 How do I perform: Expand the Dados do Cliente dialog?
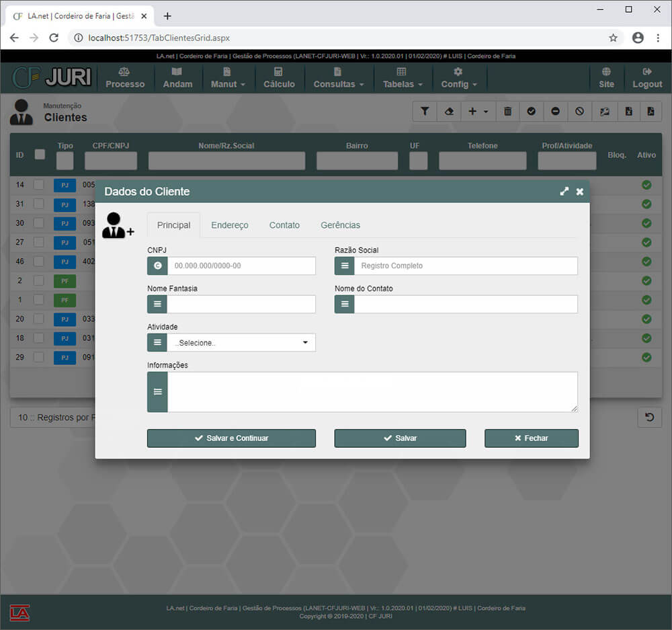(564, 192)
